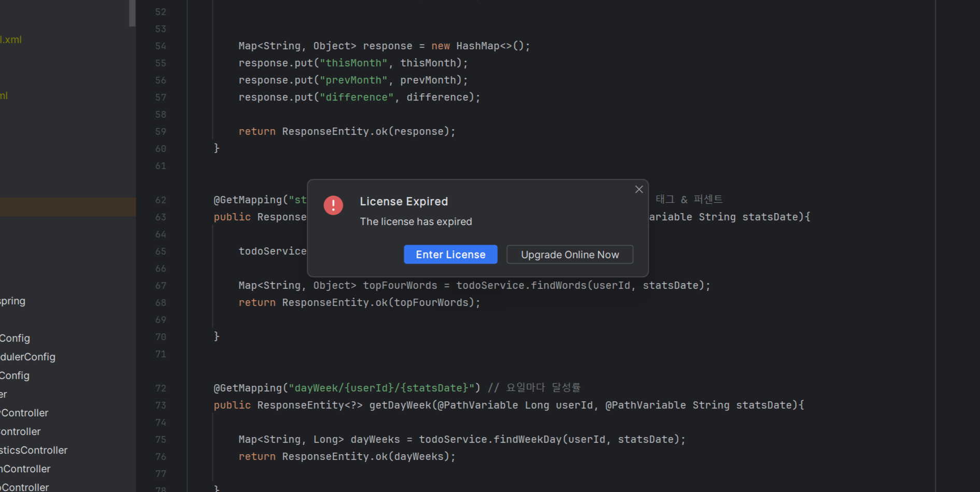
Task: Click "todoService.findWords" method call
Action: tap(521, 286)
